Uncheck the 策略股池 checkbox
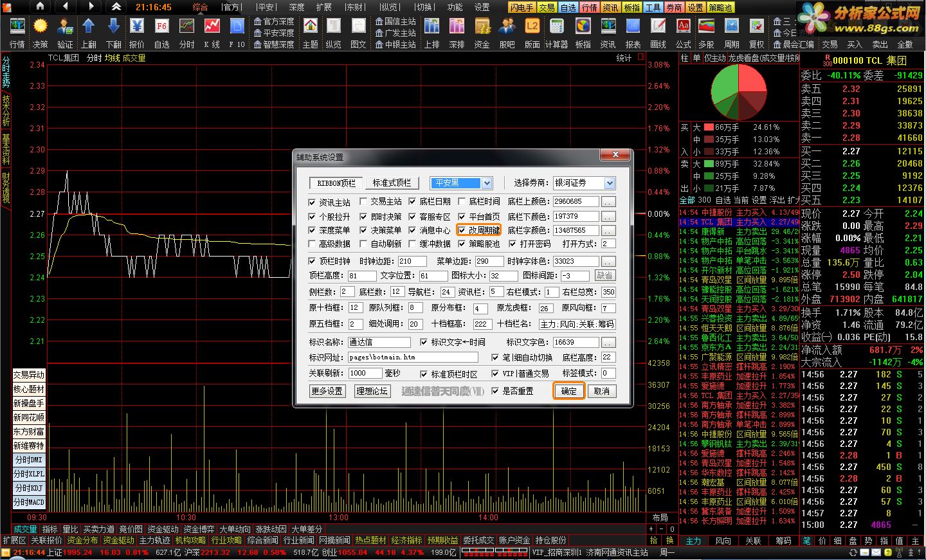The image size is (926, 560). coord(462,244)
